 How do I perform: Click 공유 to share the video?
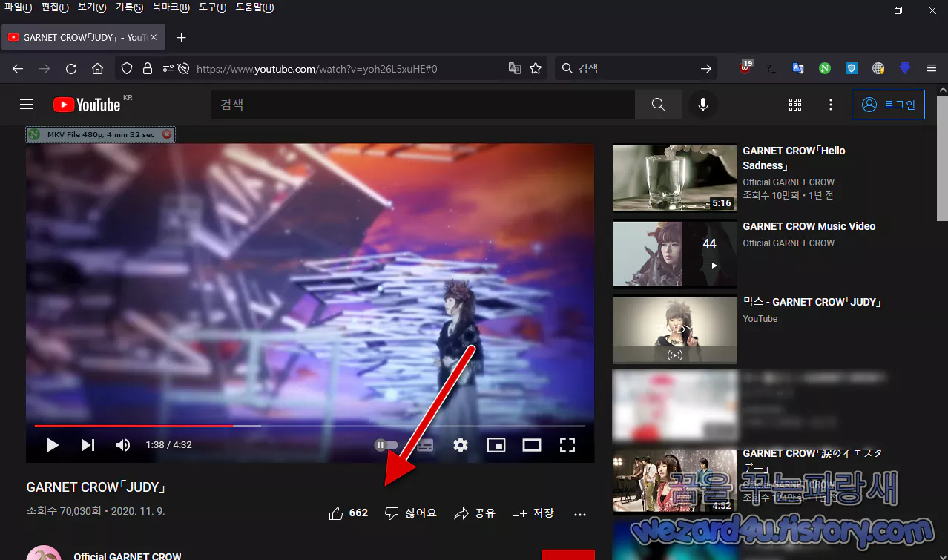[474, 513]
